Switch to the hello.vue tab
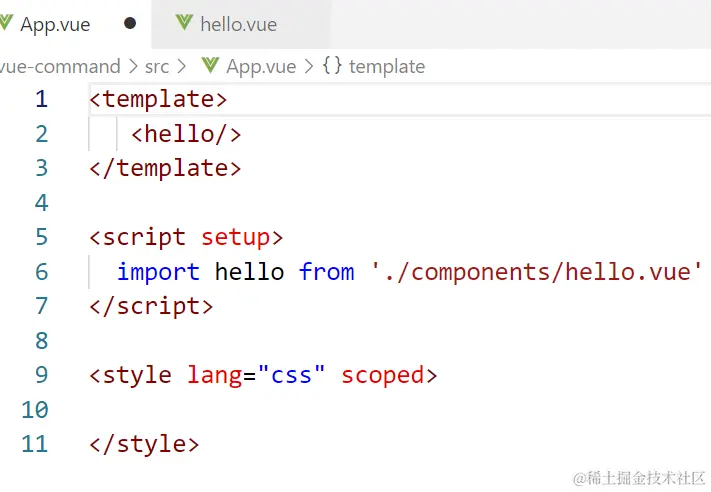The height and width of the screenshot is (492, 711). [238, 24]
